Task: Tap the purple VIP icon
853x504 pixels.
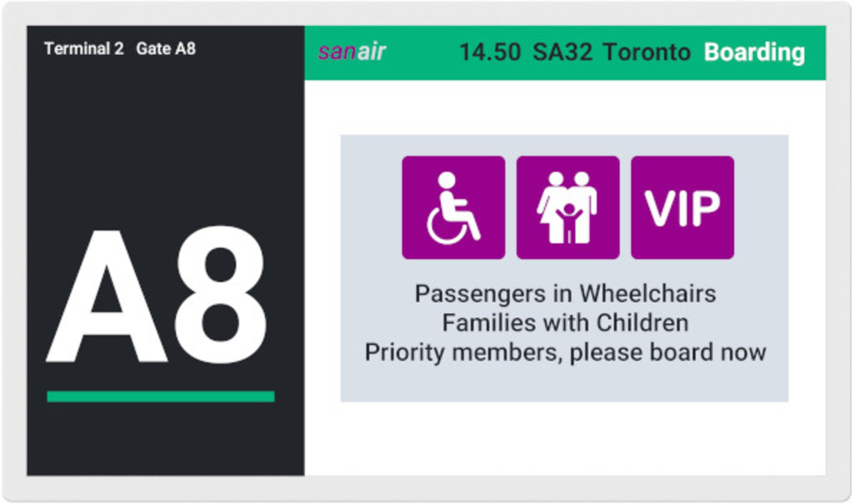Action: coord(682,207)
